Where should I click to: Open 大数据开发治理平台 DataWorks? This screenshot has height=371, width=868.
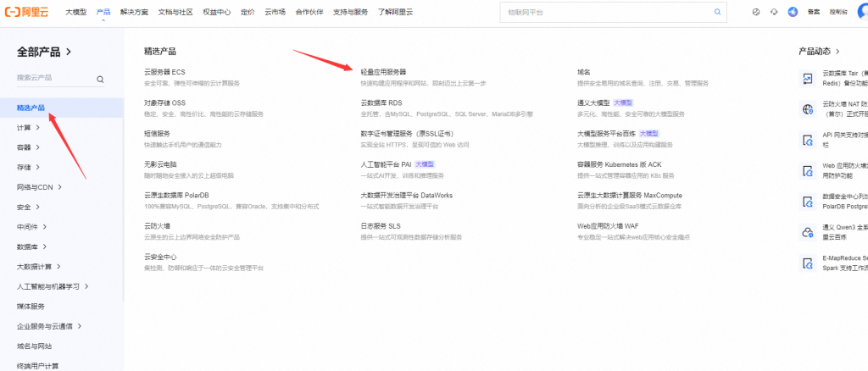pyautogui.click(x=406, y=195)
